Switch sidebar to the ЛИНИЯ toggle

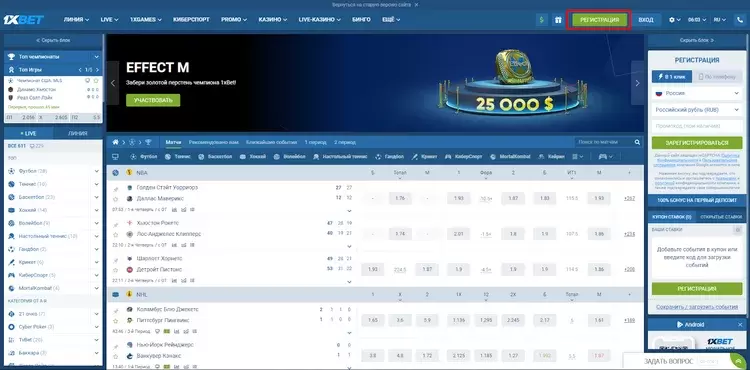coord(77,133)
